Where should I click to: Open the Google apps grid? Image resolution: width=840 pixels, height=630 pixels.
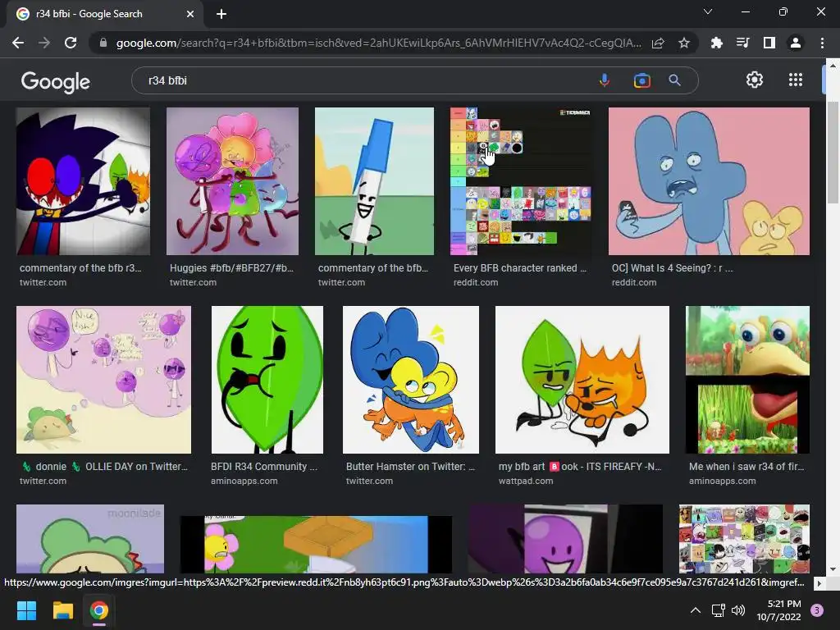pos(796,80)
